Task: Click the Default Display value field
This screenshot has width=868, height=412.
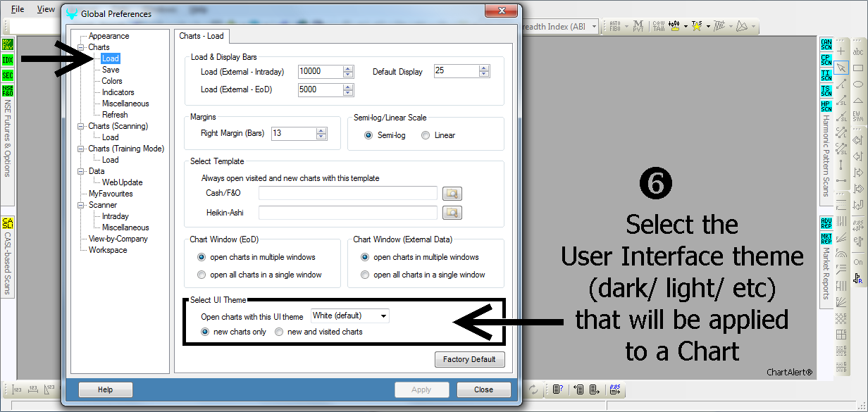Action: pos(457,70)
